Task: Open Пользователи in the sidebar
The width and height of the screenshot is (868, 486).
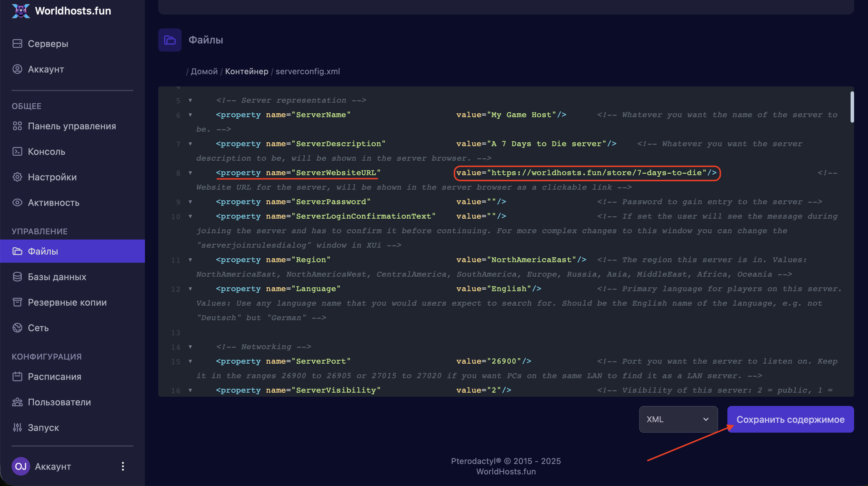Action: click(59, 402)
